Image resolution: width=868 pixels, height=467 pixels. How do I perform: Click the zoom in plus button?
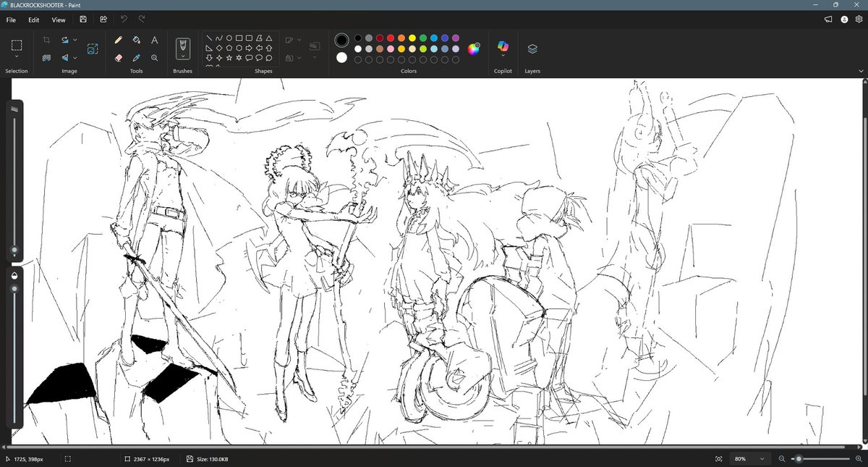(x=858, y=459)
